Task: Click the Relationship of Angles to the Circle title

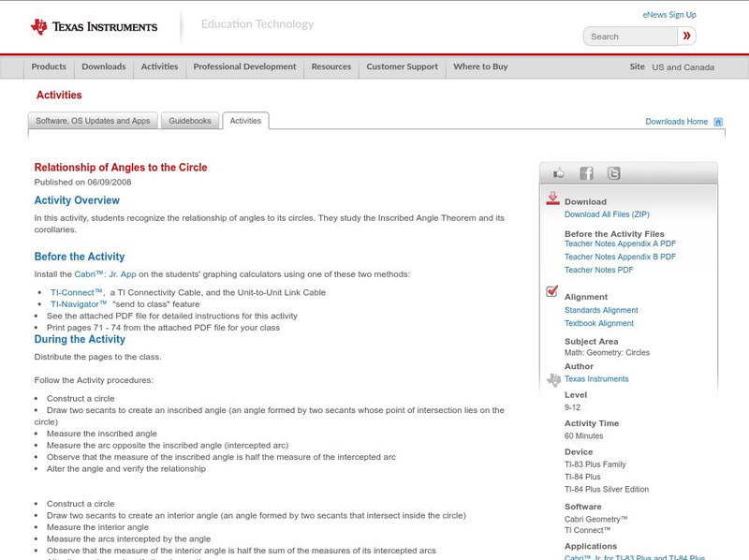Action: [x=121, y=168]
